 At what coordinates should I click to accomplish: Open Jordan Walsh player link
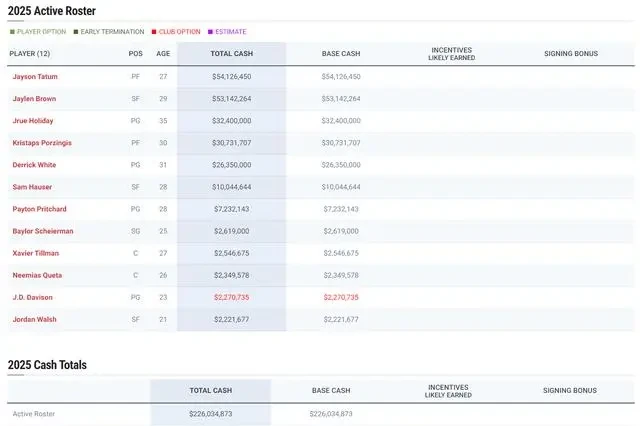pos(34,319)
